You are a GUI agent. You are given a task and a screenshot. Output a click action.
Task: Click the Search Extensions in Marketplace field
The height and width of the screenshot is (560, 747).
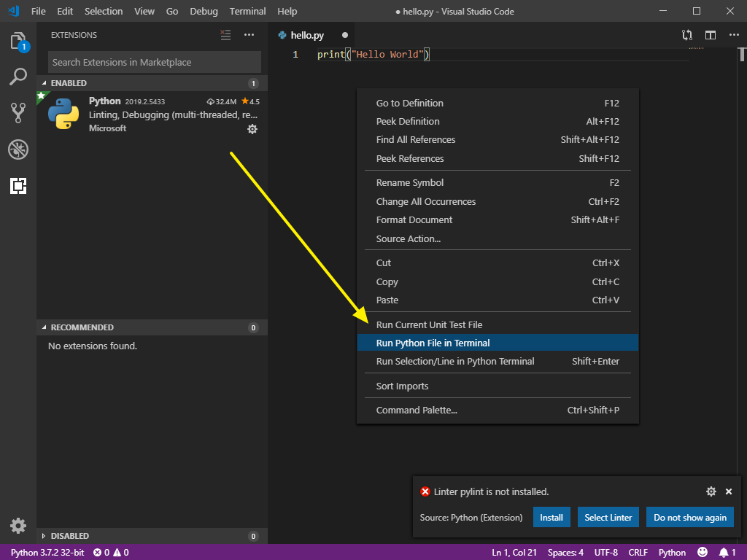153,62
